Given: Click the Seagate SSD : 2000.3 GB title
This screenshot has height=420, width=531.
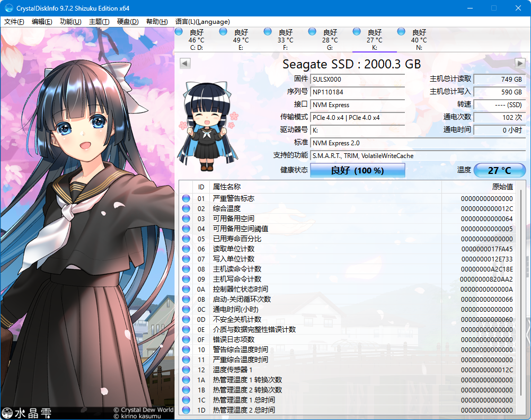Looking at the screenshot, I should (x=351, y=64).
